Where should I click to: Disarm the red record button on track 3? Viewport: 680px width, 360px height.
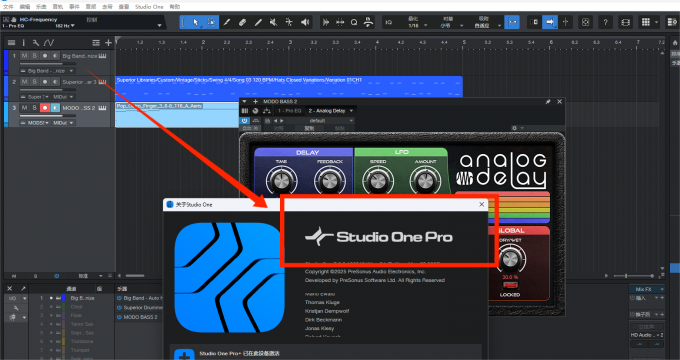45,108
